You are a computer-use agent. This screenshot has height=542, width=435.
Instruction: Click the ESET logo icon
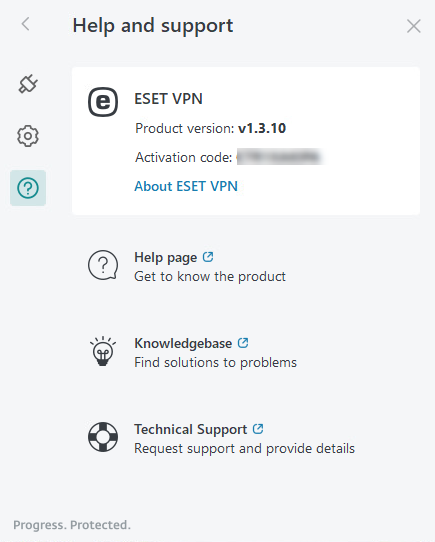(x=103, y=102)
